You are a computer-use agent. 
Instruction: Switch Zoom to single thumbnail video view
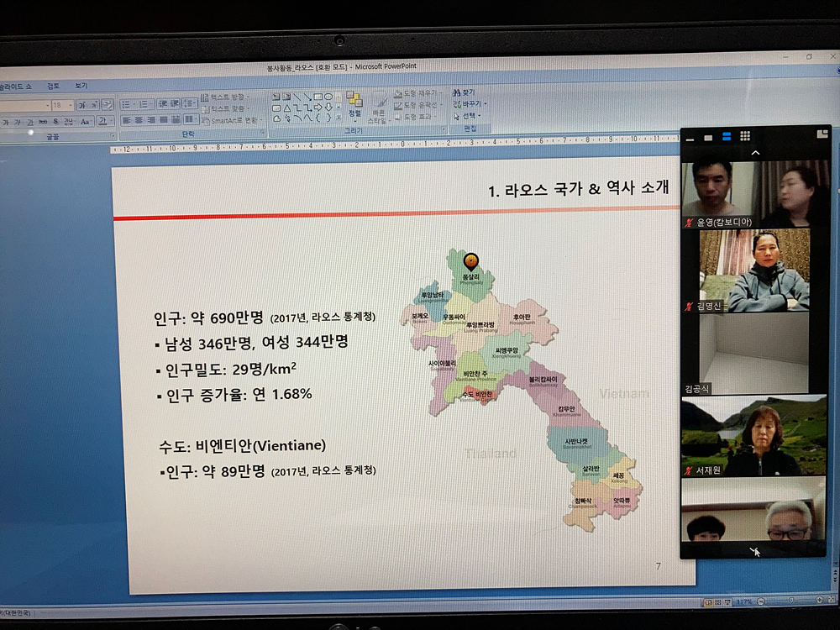708,137
